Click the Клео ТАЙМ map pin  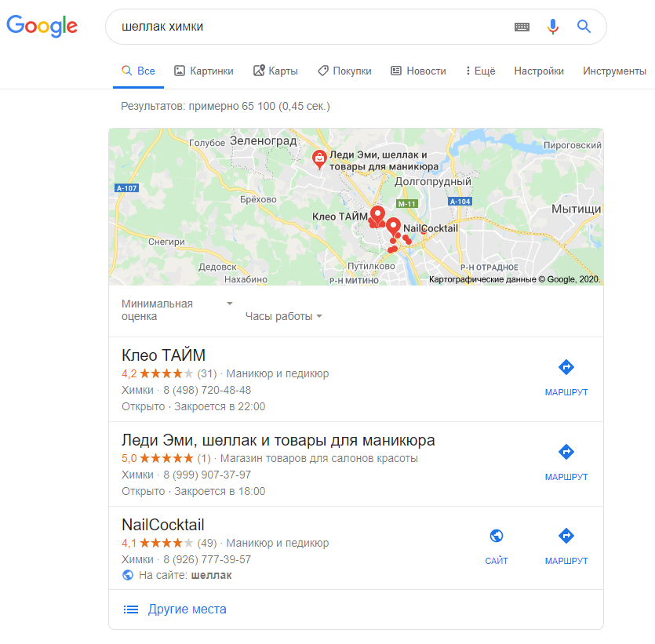377,216
